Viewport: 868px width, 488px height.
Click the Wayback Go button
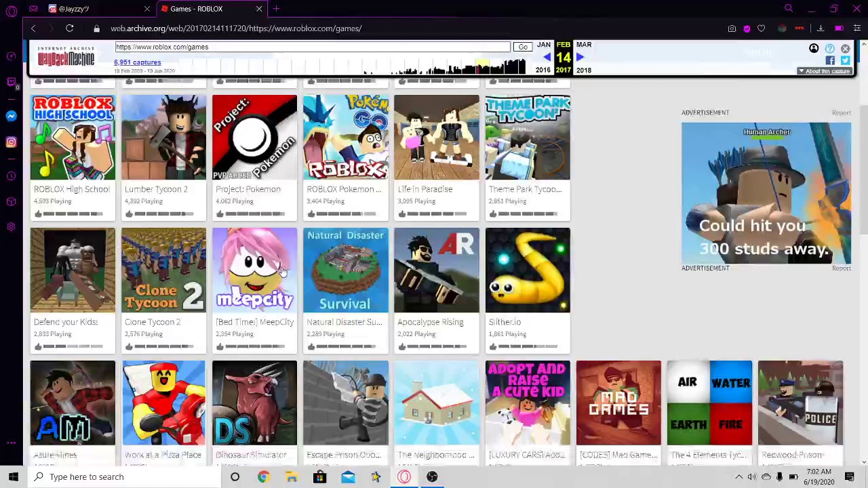(523, 47)
